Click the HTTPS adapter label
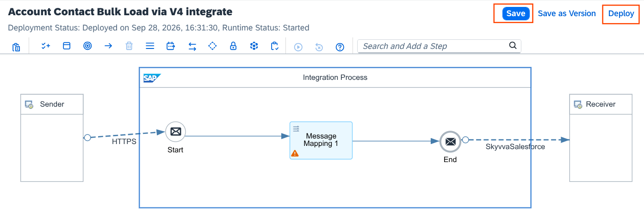The height and width of the screenshot is (217, 644). (x=124, y=142)
